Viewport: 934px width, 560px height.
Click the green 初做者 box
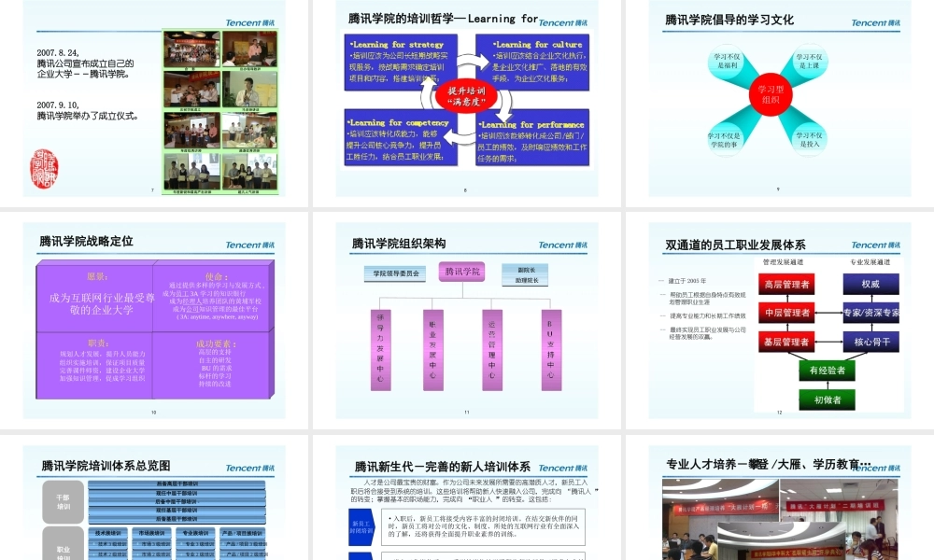click(x=827, y=399)
